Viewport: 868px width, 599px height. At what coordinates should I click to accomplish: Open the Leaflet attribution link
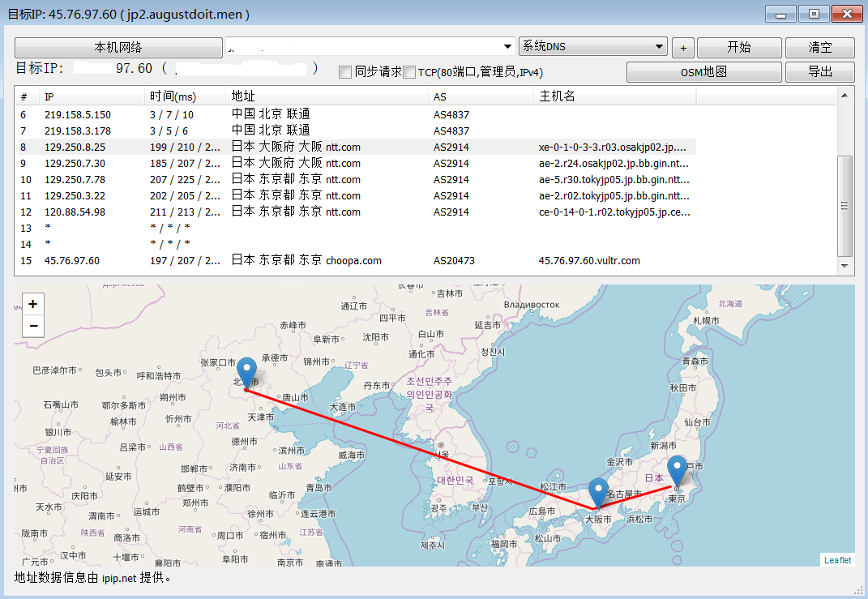[x=837, y=560]
